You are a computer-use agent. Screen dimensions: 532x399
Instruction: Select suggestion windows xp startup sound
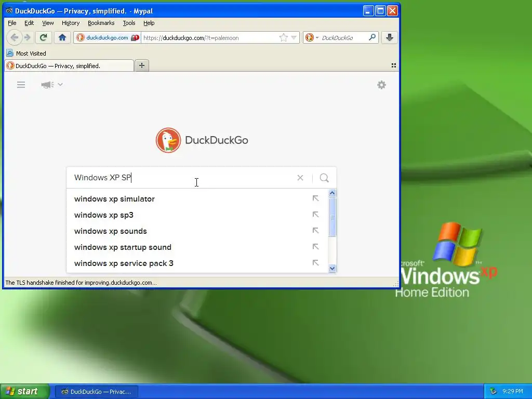point(197,247)
